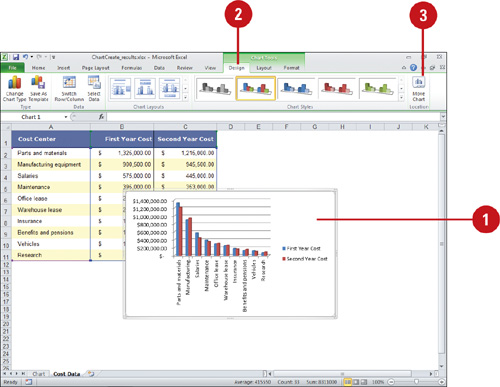
Task: Open the Layout ribbon tab
Action: pos(264,68)
